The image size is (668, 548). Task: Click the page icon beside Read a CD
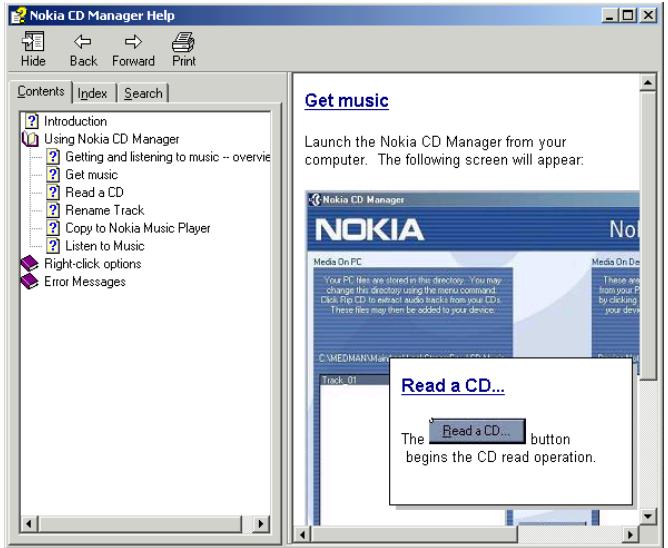[x=53, y=193]
